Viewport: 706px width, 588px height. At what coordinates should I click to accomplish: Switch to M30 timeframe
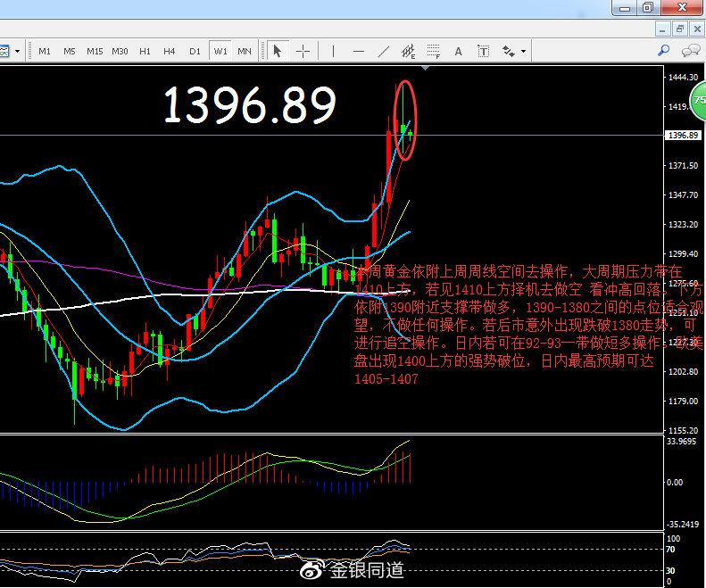[x=120, y=52]
